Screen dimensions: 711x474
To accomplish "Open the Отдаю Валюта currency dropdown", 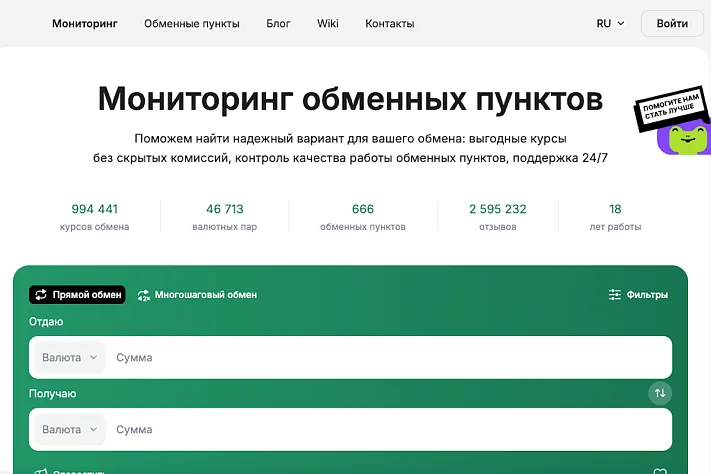I will tap(70, 357).
